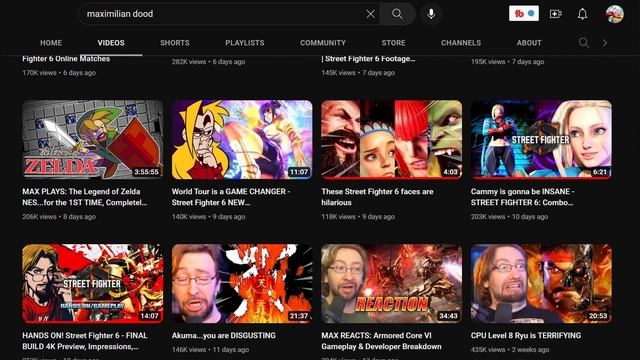Image resolution: width=640 pixels, height=360 pixels.
Task: Click the 20:53 duration badge
Action: coord(598,316)
